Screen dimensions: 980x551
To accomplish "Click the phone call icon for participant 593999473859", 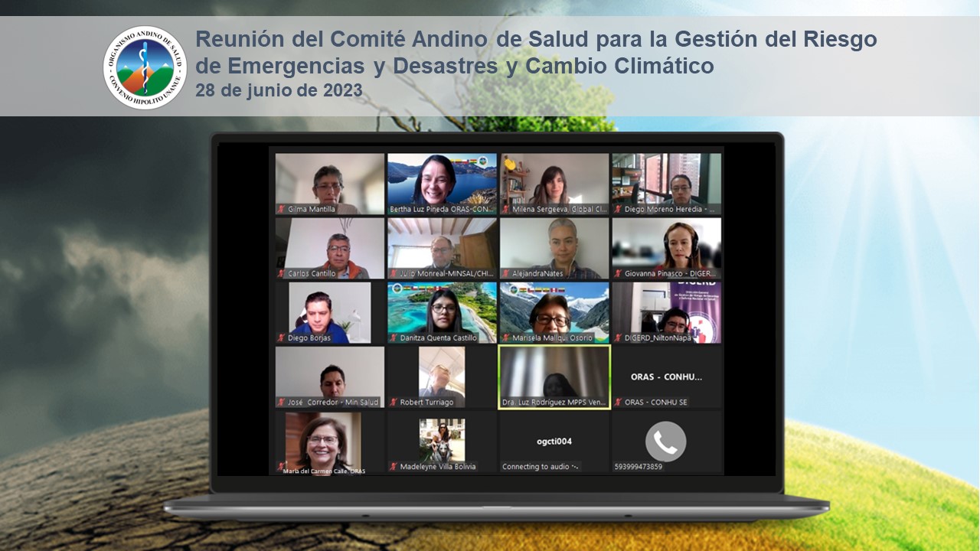I will 665,442.
